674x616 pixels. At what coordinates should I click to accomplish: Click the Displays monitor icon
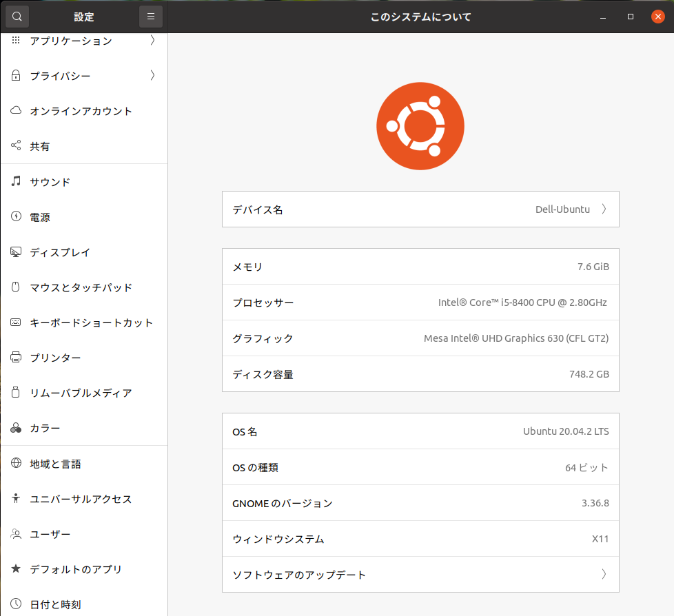click(x=16, y=251)
